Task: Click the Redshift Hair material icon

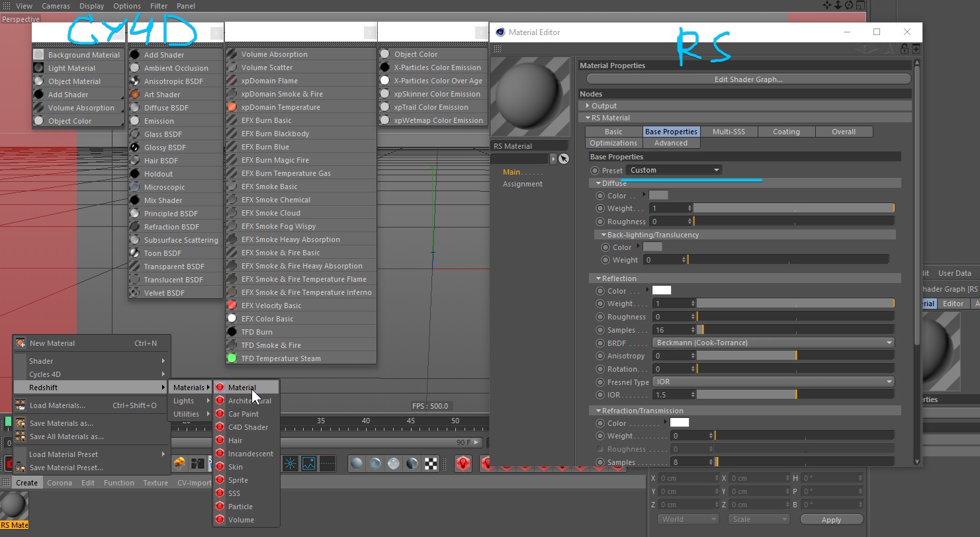Action: coord(220,440)
